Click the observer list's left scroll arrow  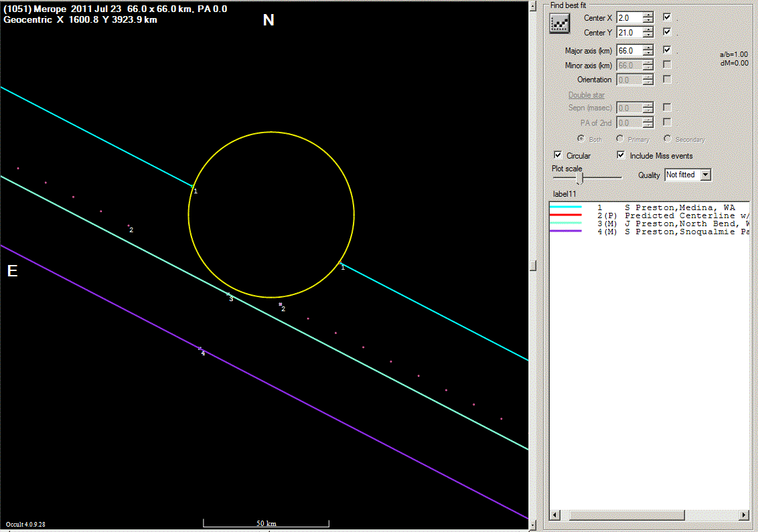click(x=555, y=515)
